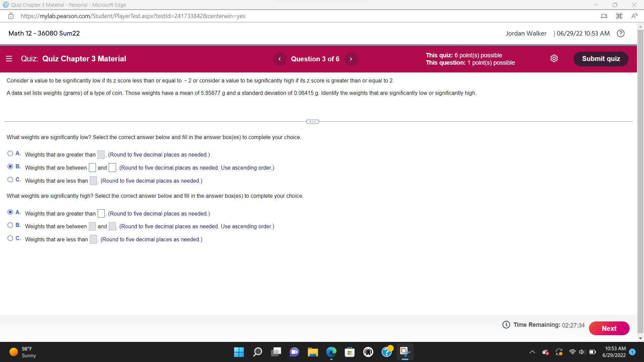
Task: Expand the question divider ellipsis control
Action: (312, 121)
